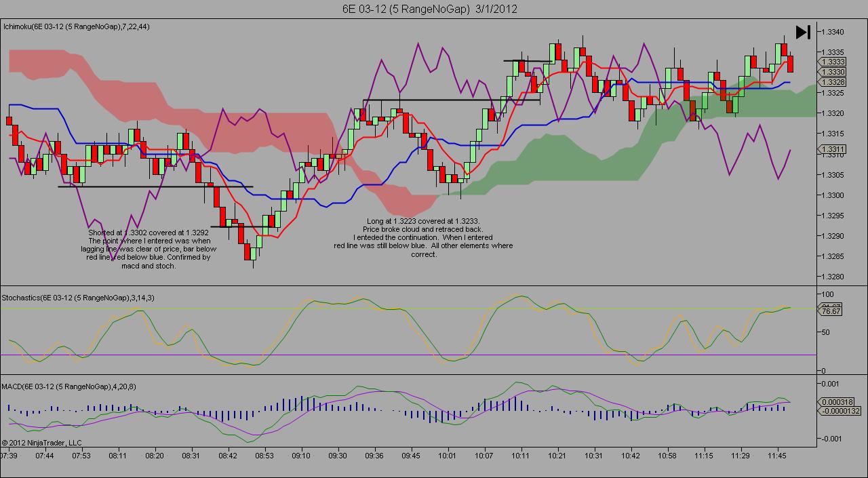The image size is (868, 478).
Task: Click the Stochastics 50 scale label
Action: click(x=825, y=332)
